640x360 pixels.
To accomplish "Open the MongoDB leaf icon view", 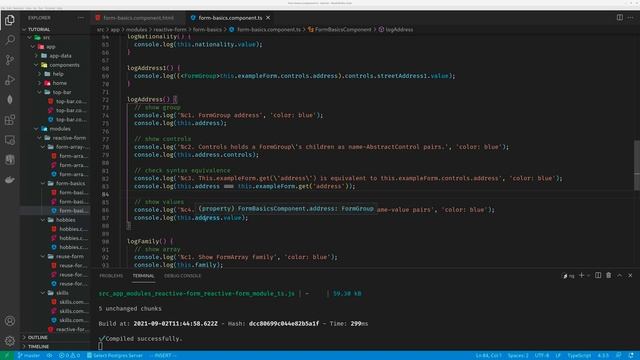I will click(x=10, y=100).
